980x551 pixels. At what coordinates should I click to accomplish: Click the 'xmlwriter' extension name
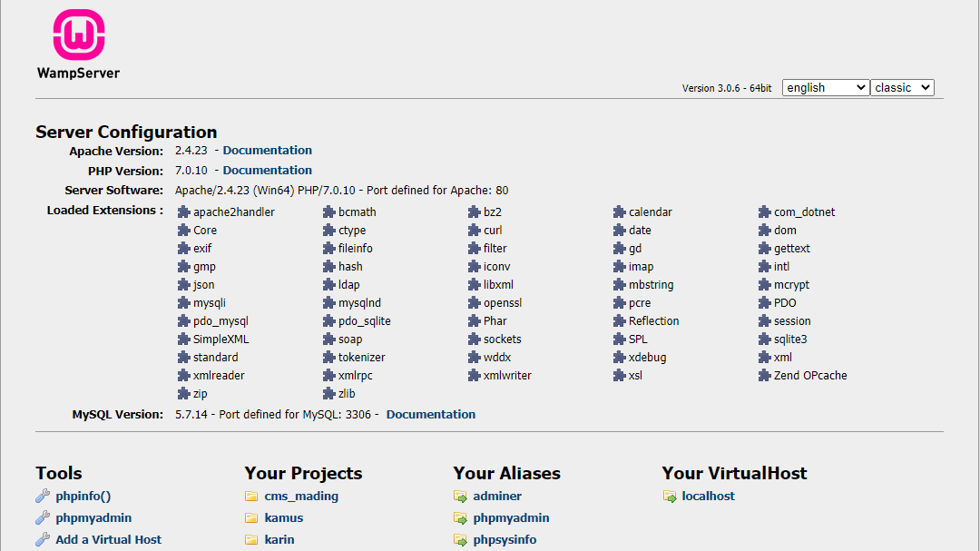[x=507, y=375]
